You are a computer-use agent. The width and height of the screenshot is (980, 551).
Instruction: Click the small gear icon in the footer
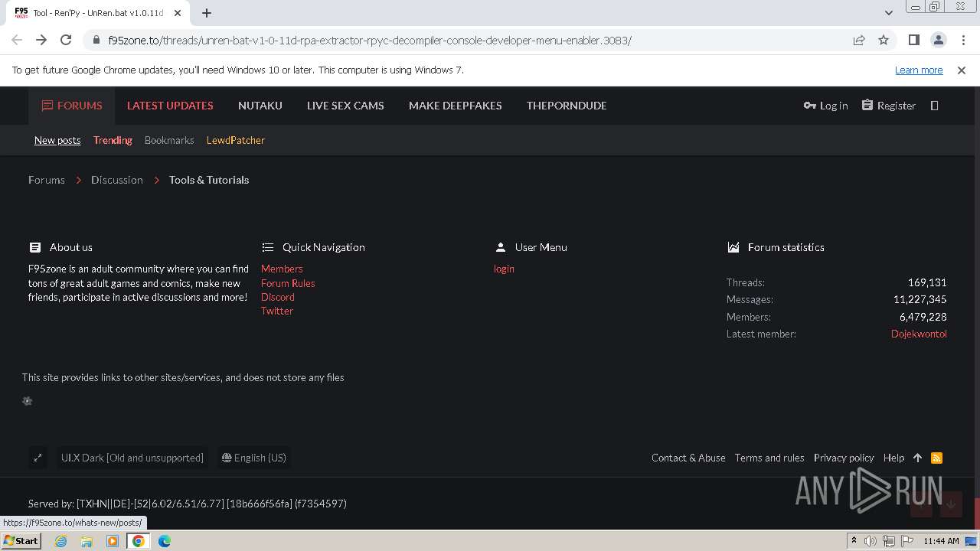[x=28, y=401]
